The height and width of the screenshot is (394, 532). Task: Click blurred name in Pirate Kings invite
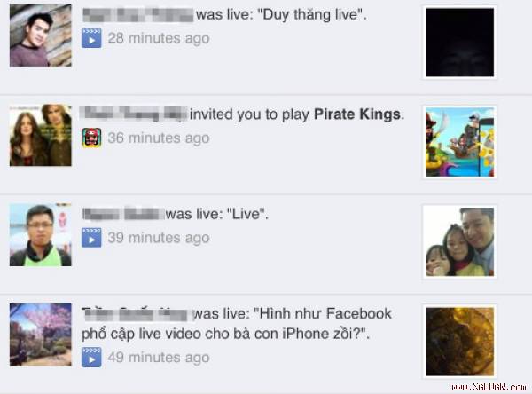pos(133,114)
